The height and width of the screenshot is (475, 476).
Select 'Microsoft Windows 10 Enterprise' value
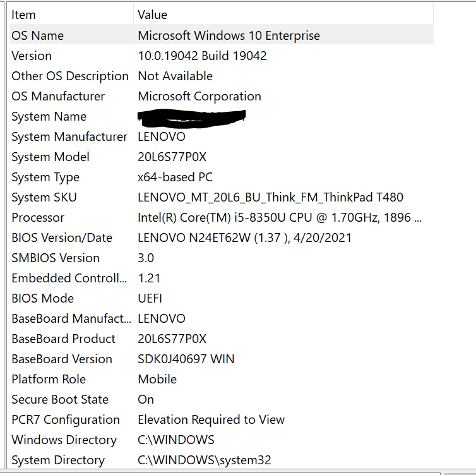coord(229,35)
